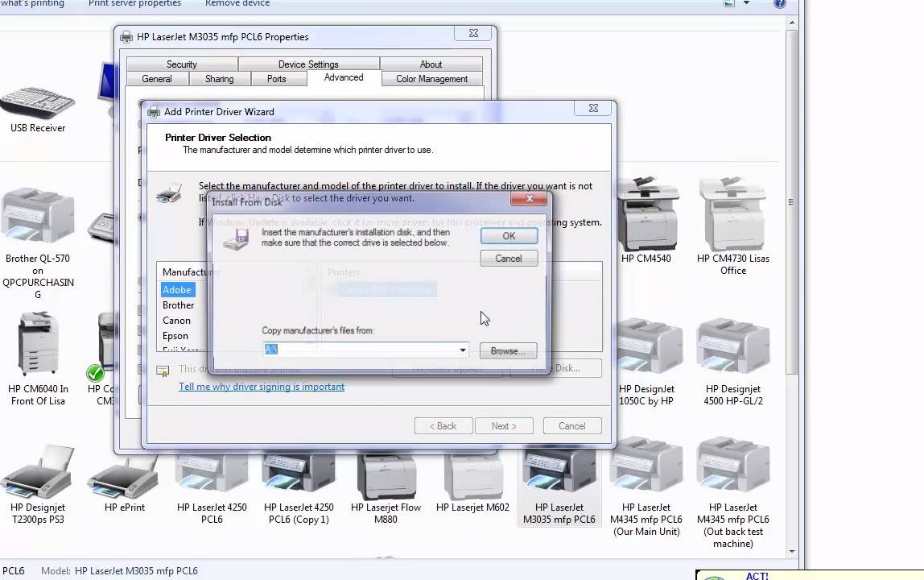924x580 pixels.
Task: Switch to the General tab
Action: tap(157, 78)
